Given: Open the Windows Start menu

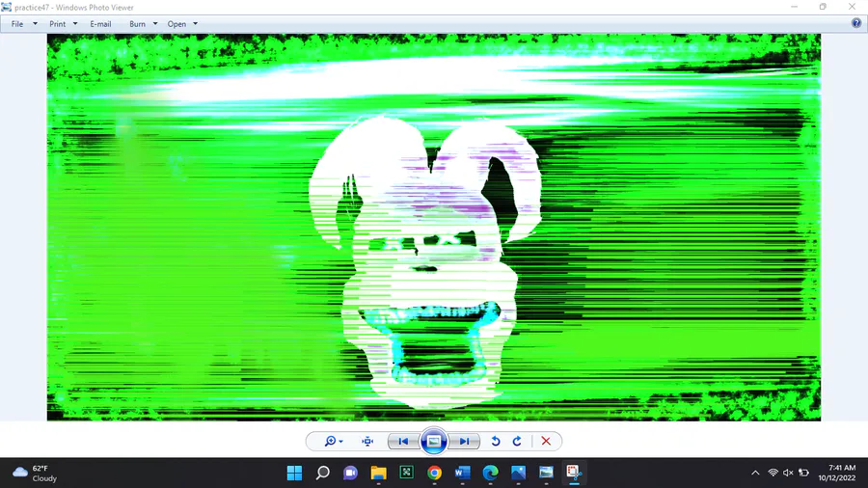Looking at the screenshot, I should coord(294,473).
